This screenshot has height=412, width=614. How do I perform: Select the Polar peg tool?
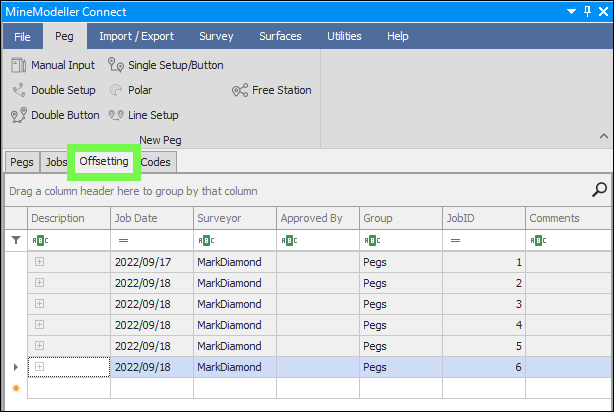click(x=116, y=90)
